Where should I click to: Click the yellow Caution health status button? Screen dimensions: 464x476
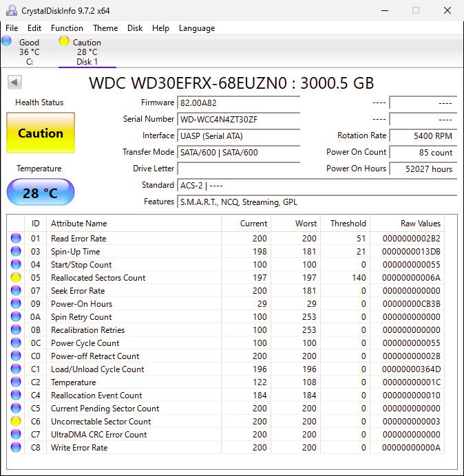pyautogui.click(x=41, y=133)
